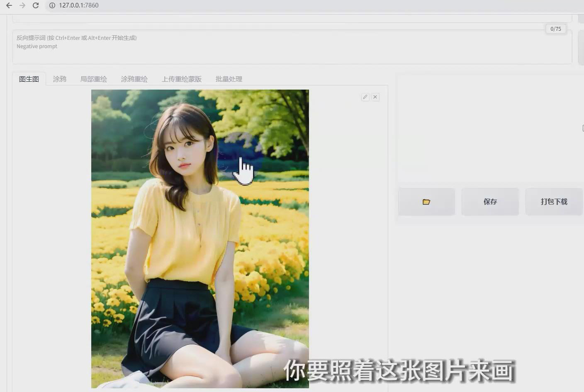Click the browser forward arrow
584x392 pixels.
tap(22, 5)
